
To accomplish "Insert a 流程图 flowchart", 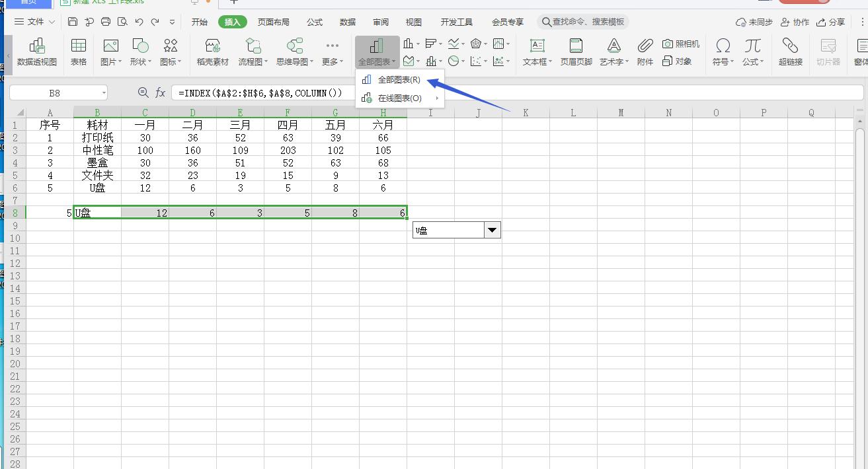I will pos(253,52).
